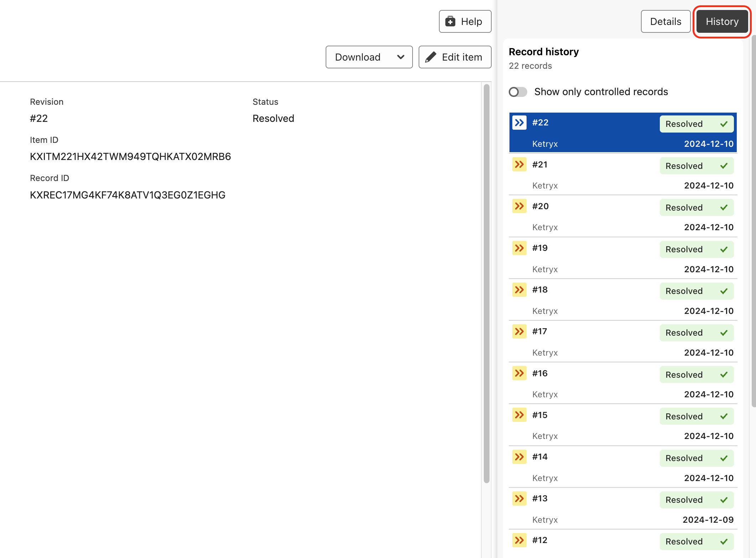The height and width of the screenshot is (558, 756).
Task: Click the chevron icon of record #22
Action: 519,123
